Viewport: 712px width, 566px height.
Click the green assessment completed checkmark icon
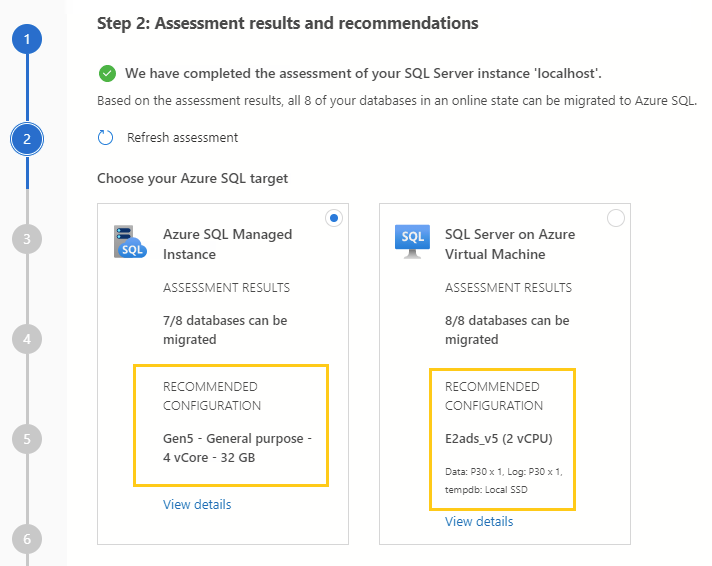pos(107,74)
